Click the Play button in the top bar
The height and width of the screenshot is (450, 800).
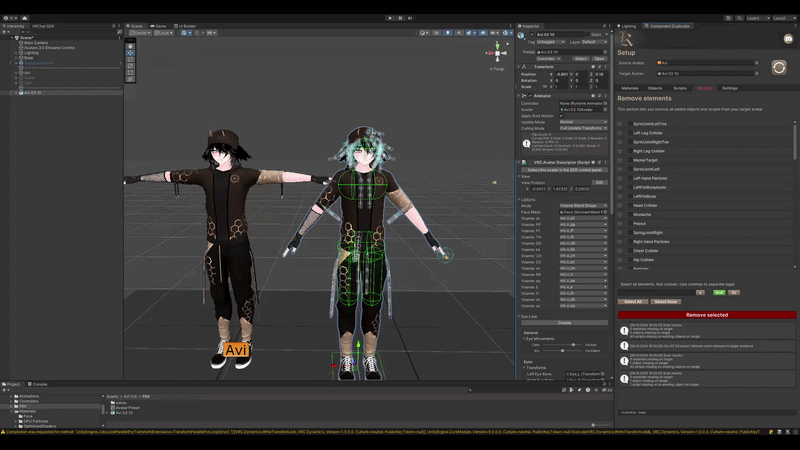[390, 18]
